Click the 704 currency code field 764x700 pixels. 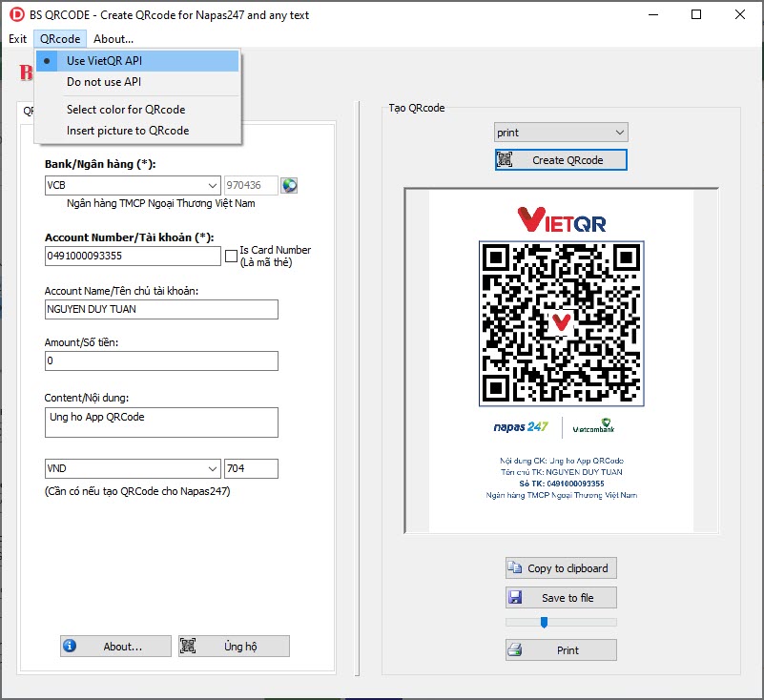click(251, 468)
